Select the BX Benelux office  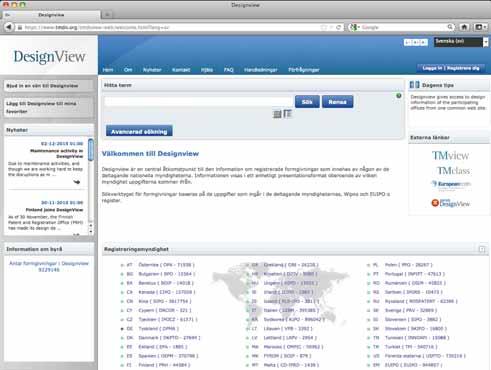157,283
